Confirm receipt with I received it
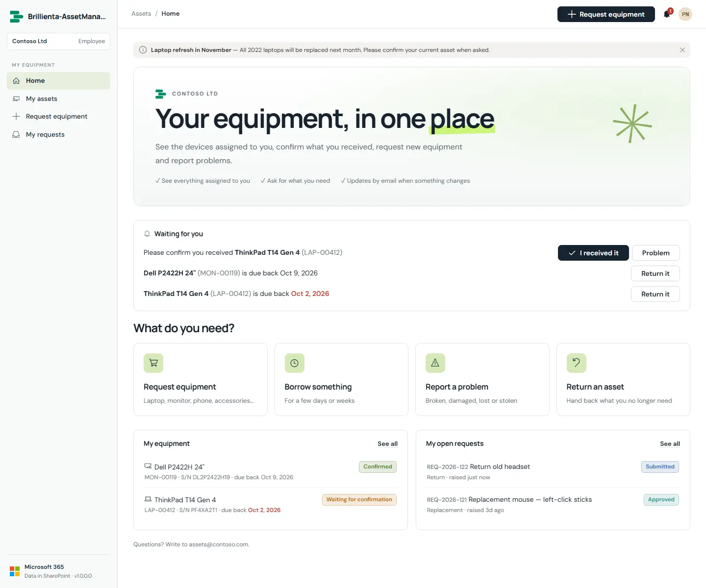The image size is (706, 588). click(x=593, y=253)
